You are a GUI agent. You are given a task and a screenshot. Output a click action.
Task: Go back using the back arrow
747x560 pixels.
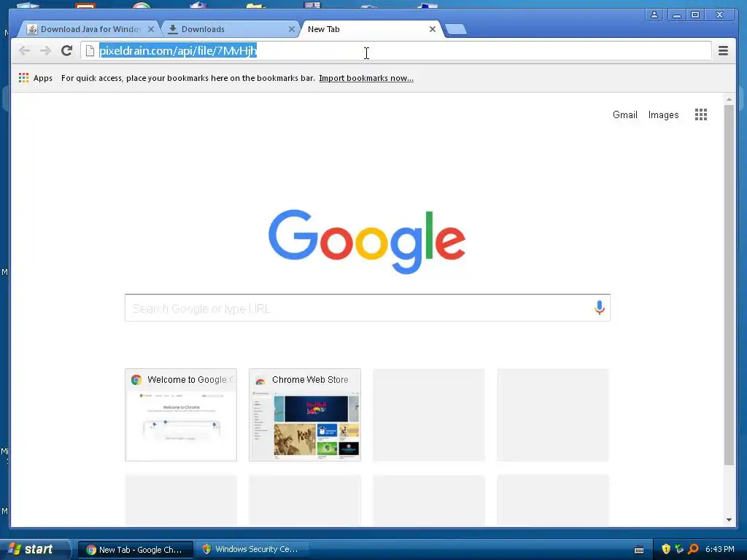[x=24, y=50]
